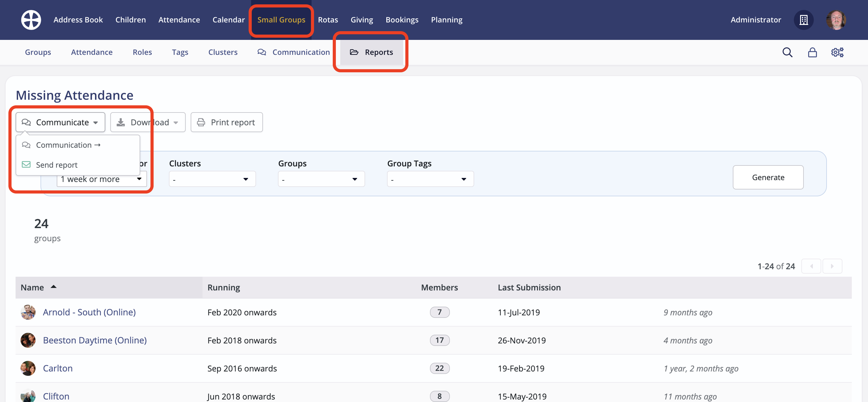Switch to the Clusters tab

point(223,52)
